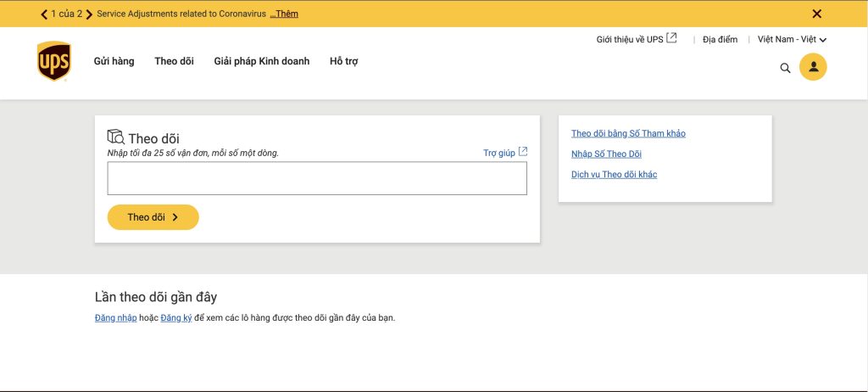This screenshot has height=392, width=868.
Task: Click external link icon beside Giới thiệu về UPS
Action: click(672, 38)
